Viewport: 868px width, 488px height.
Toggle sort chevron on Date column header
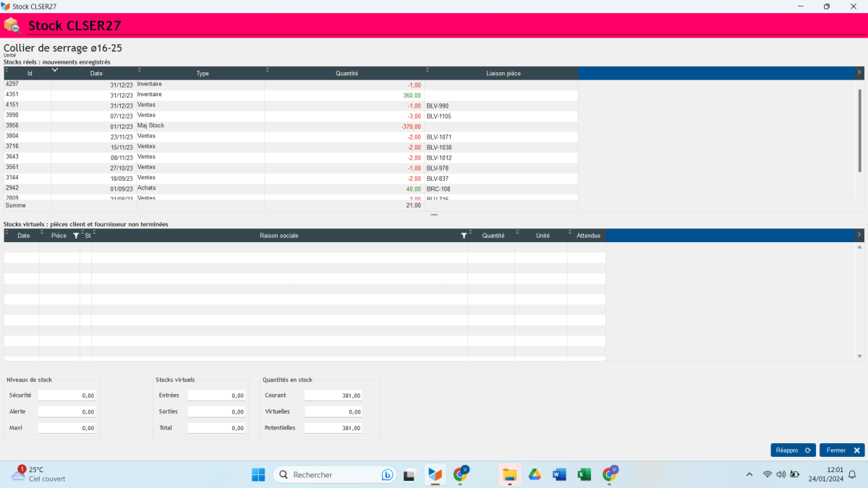(55, 69)
